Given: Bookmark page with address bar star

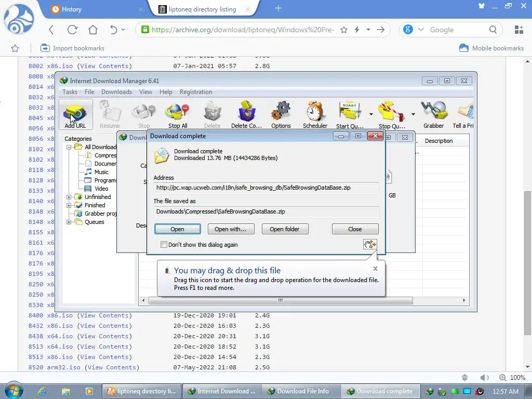Looking at the screenshot, I should (x=344, y=30).
